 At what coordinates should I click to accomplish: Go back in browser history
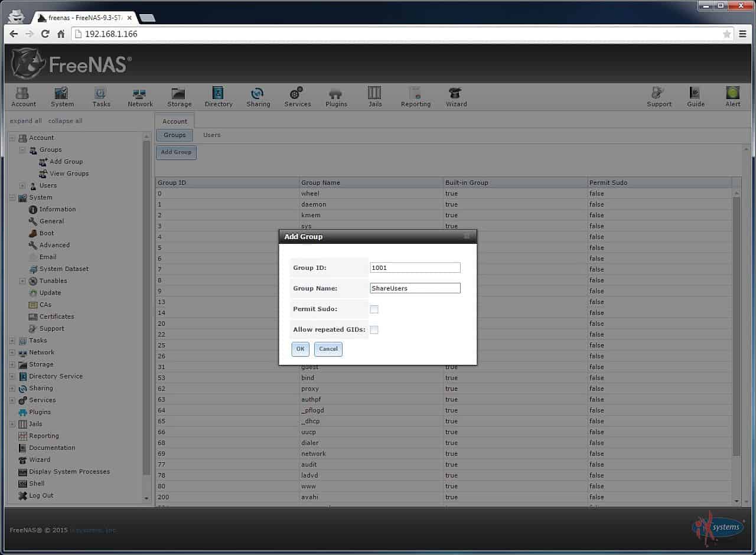point(14,34)
